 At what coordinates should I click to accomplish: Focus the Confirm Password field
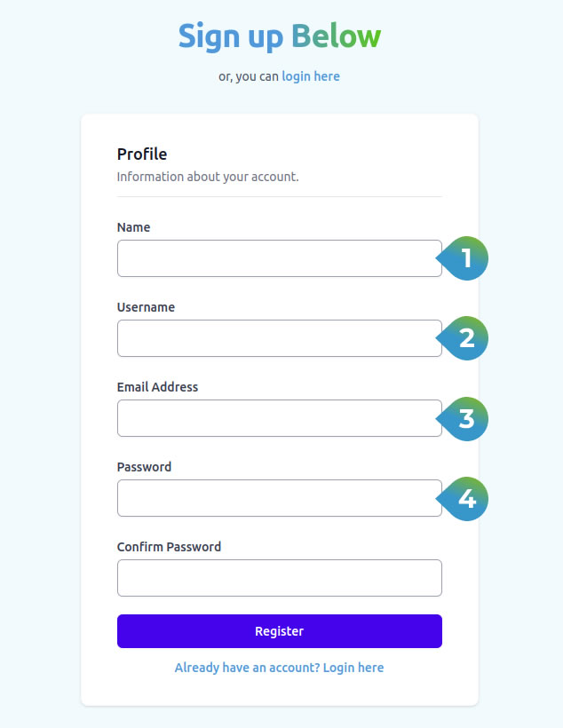[x=279, y=578]
